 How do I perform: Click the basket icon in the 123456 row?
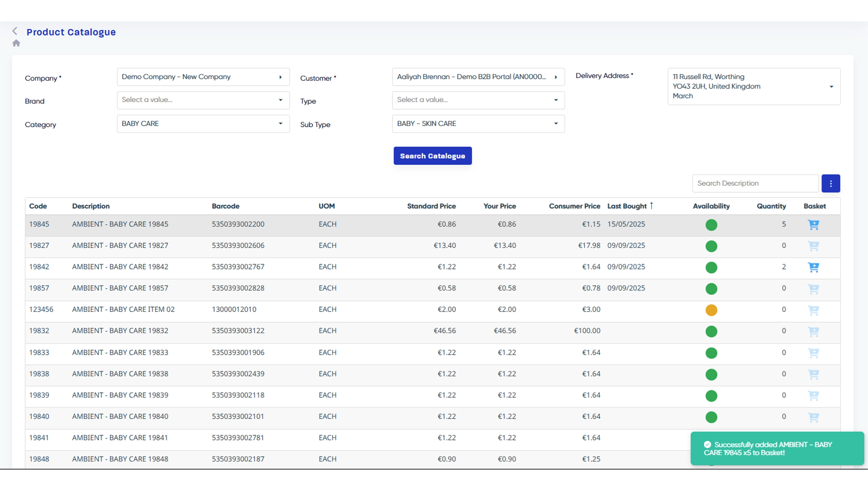[x=813, y=310]
